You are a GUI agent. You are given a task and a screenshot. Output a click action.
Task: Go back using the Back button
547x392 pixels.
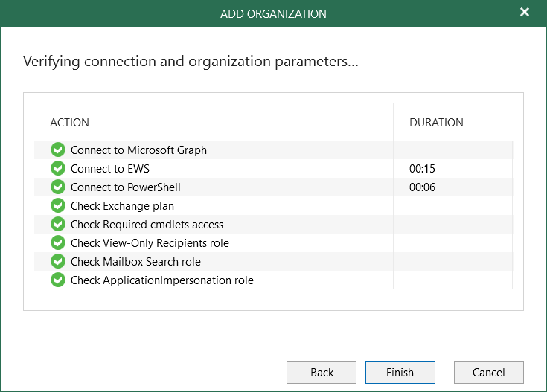(322, 373)
